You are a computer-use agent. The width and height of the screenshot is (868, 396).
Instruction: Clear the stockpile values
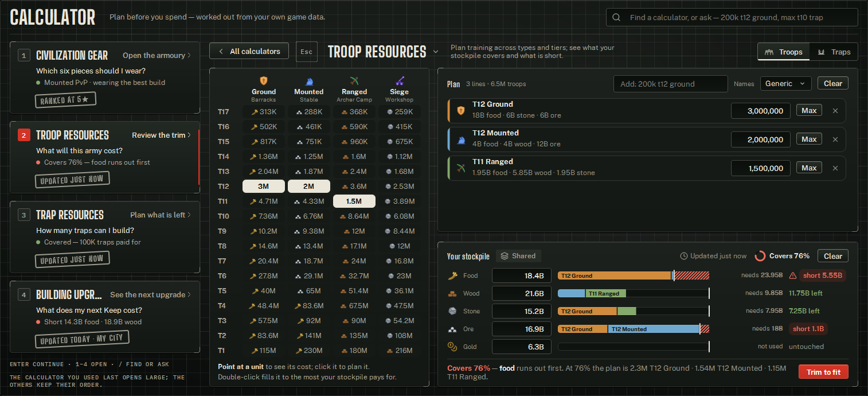pyautogui.click(x=833, y=256)
